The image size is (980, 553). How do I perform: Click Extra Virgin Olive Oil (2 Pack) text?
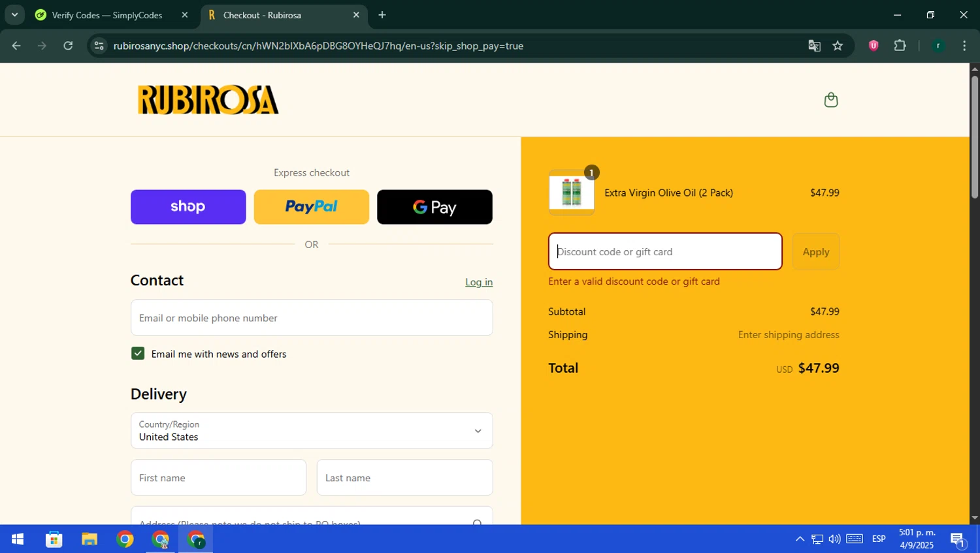(668, 193)
